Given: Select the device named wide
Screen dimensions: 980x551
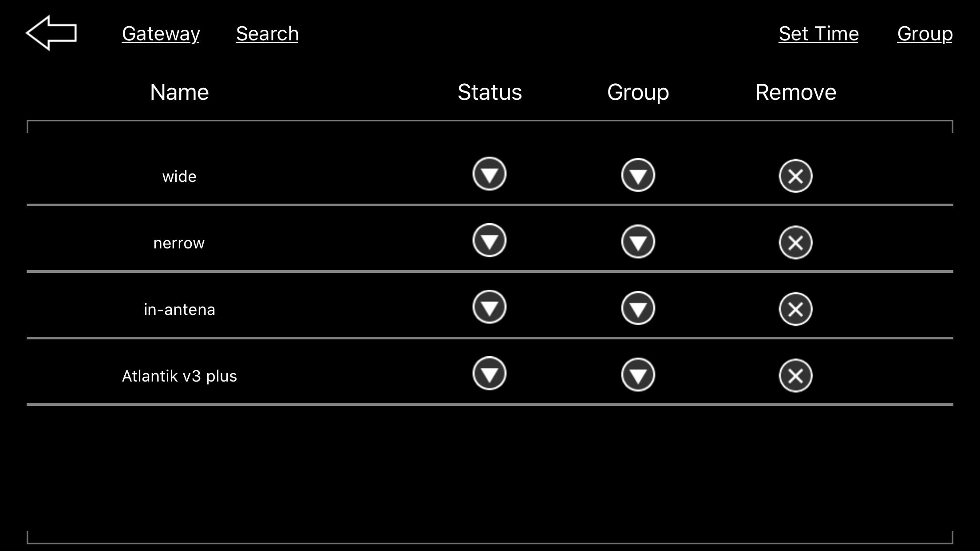Looking at the screenshot, I should 179,177.
